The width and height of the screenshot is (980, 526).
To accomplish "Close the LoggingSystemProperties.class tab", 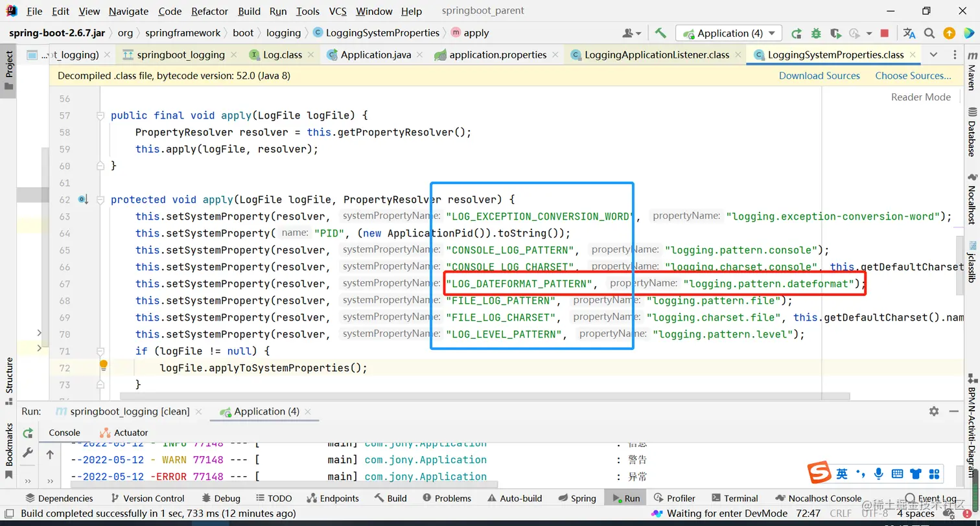I will tap(913, 55).
